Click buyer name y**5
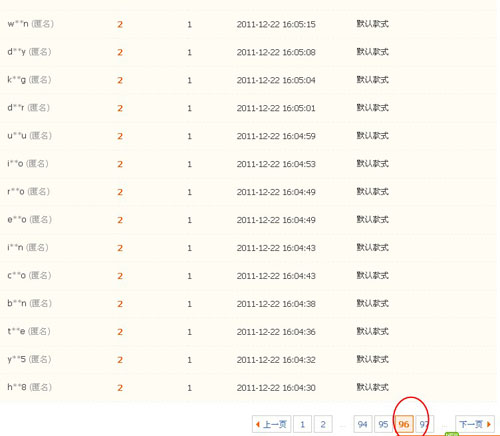 (17, 359)
